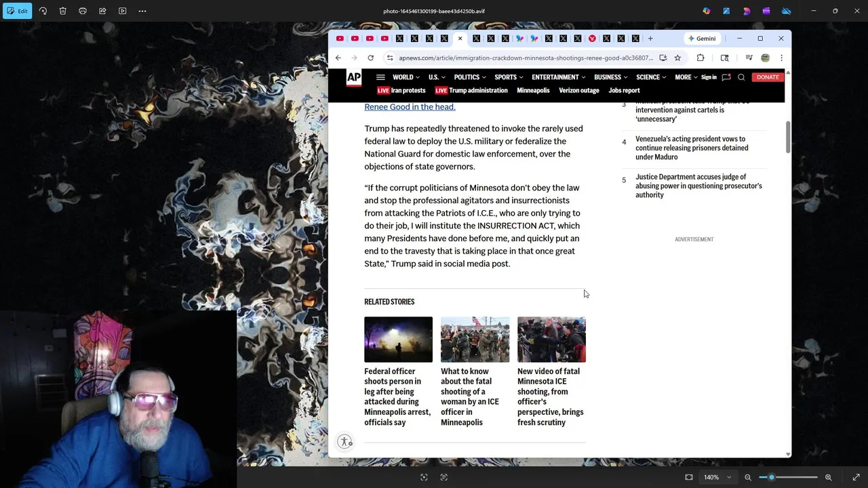The height and width of the screenshot is (488, 868).
Task: Open LIVE Iran protests link
Action: [x=401, y=90]
